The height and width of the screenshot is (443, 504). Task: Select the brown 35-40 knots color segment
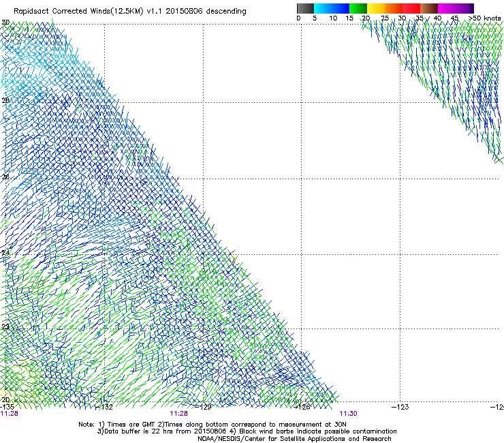(429, 8)
